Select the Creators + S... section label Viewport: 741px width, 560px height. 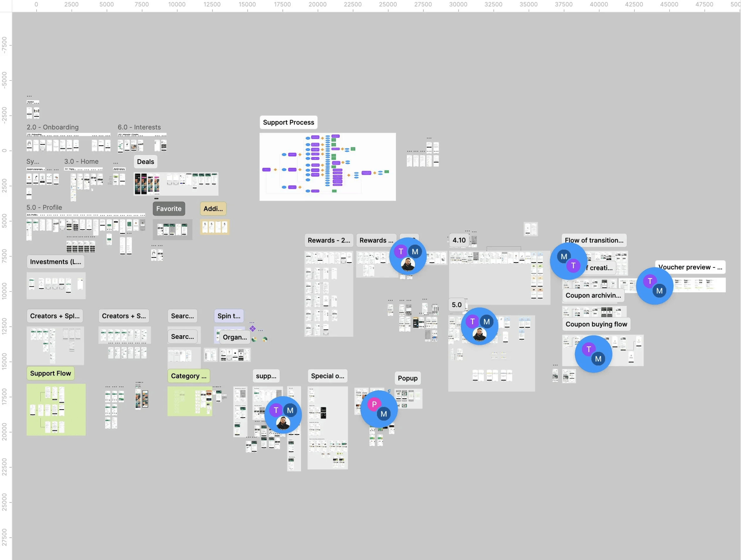point(124,316)
